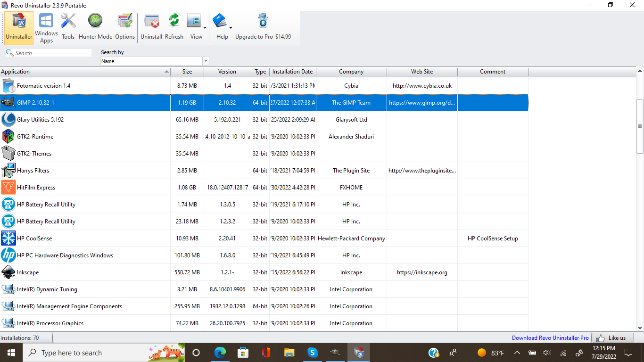The image size is (644, 362).
Task: Open the Microsoft Store taskbar icon
Action: 243,353
